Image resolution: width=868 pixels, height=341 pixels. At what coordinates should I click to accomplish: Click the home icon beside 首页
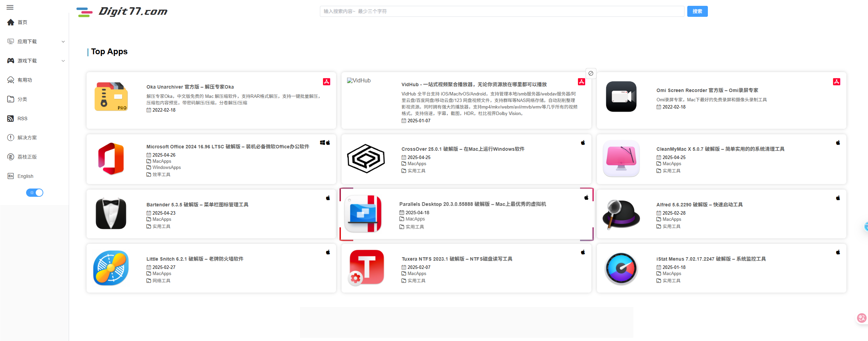tap(11, 22)
